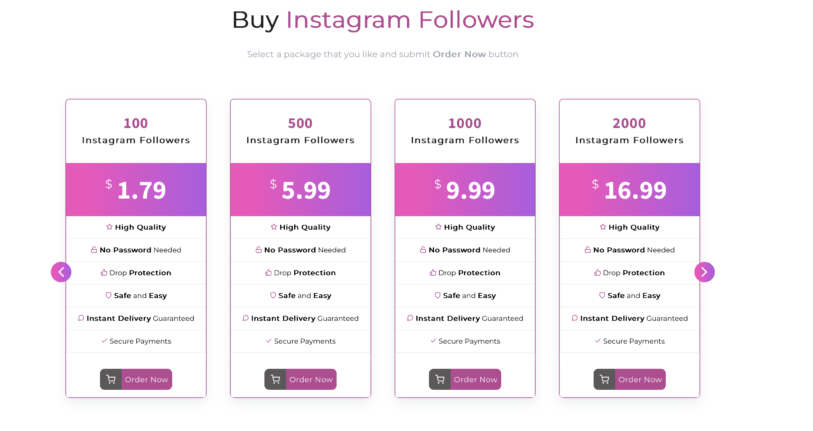Order the 500 Instagram Followers package
Image resolution: width=813 pixels, height=431 pixels.
pos(300,379)
